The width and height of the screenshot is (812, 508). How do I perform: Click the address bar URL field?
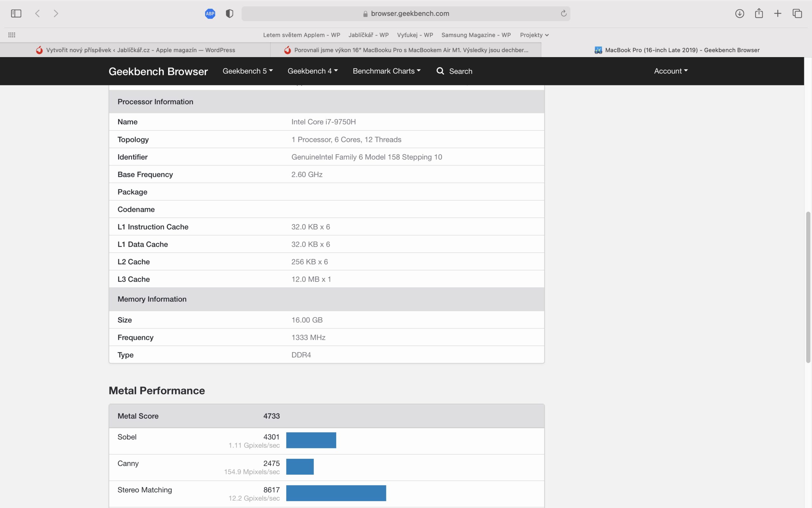coord(406,13)
